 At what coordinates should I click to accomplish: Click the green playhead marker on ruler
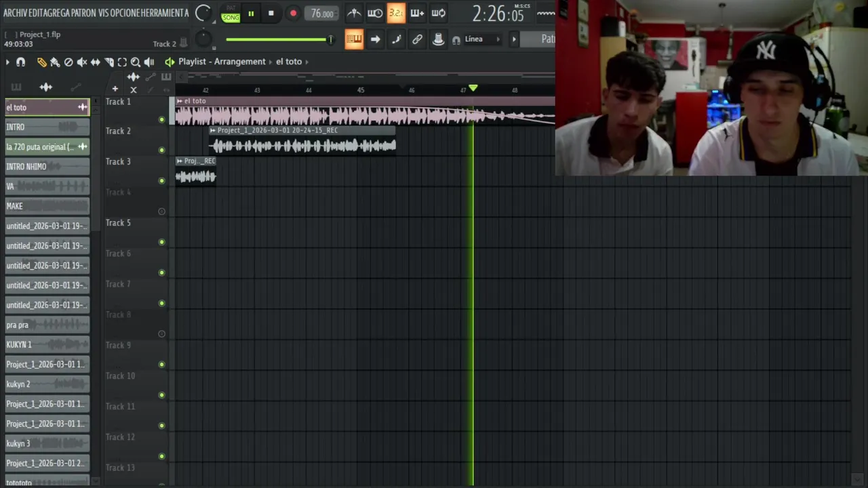(x=473, y=89)
